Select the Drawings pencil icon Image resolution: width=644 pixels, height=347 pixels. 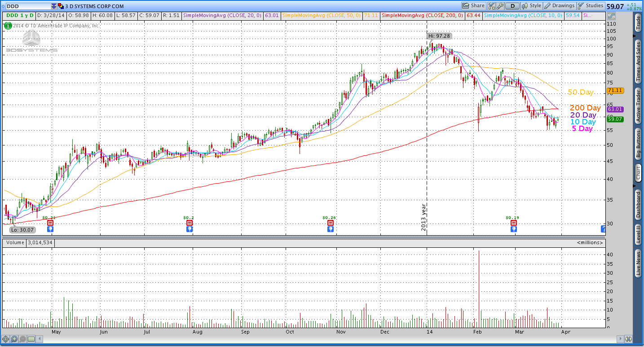tap(548, 6)
